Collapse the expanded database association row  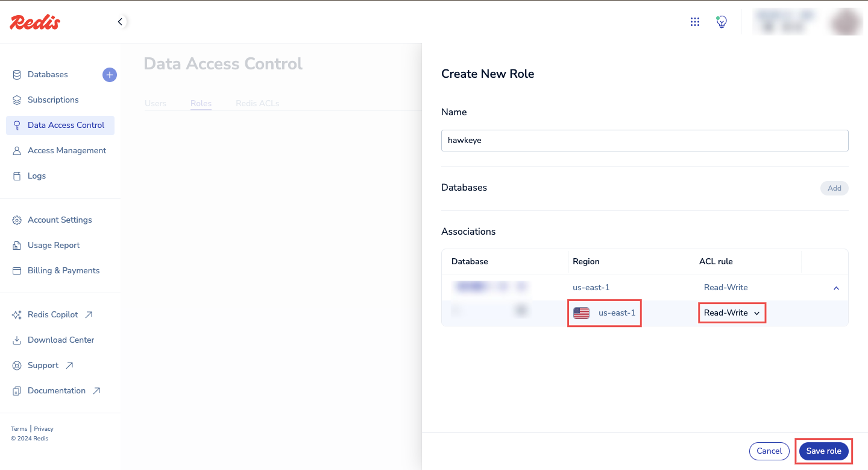click(836, 288)
